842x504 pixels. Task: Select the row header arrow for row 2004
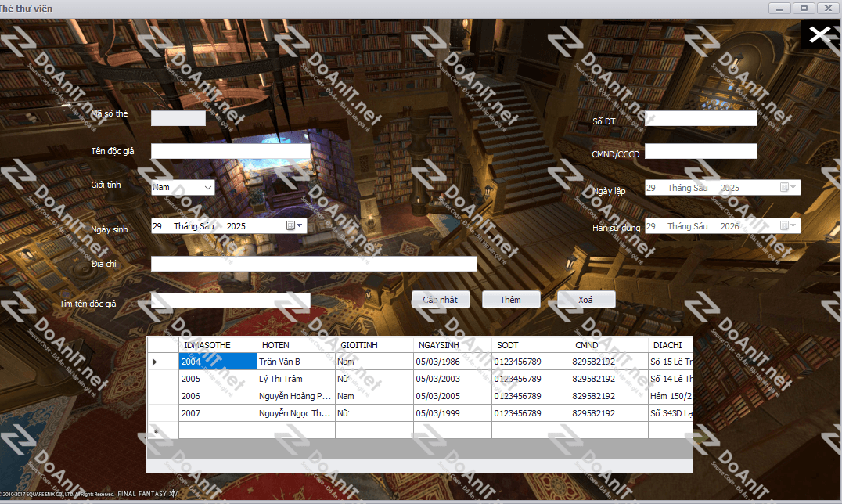(163, 362)
